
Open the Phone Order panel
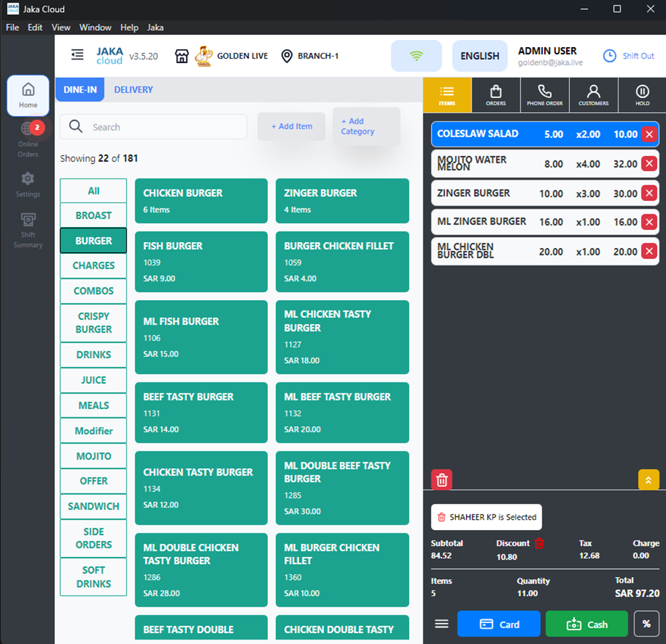coord(544,95)
